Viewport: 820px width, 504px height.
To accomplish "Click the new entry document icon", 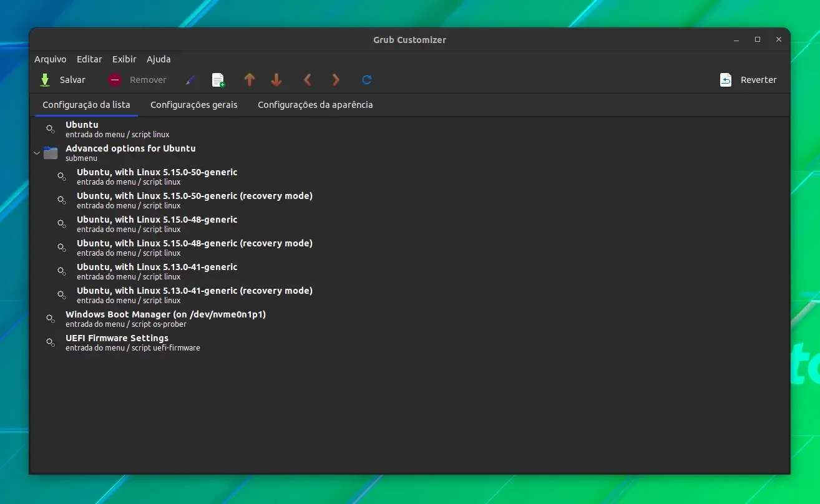I will pos(218,80).
